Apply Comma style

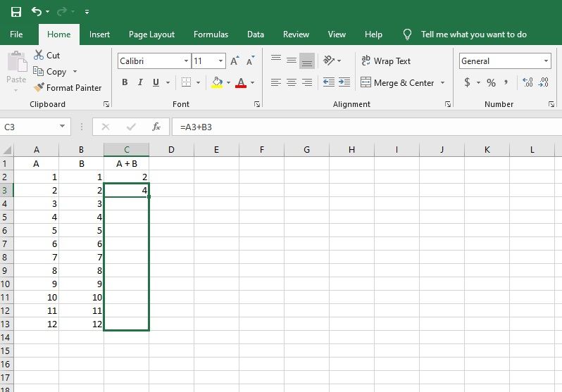(x=506, y=82)
